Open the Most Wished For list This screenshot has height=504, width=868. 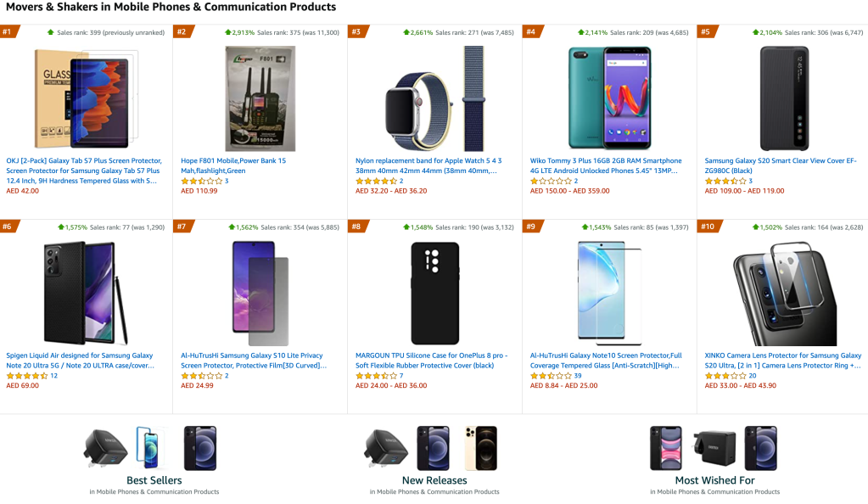click(x=714, y=480)
